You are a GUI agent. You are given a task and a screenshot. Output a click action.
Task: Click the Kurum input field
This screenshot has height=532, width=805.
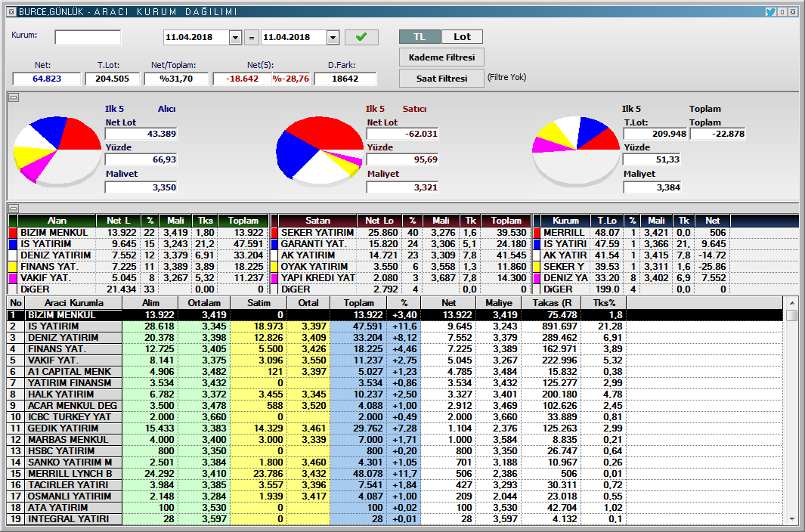pyautogui.click(x=88, y=37)
